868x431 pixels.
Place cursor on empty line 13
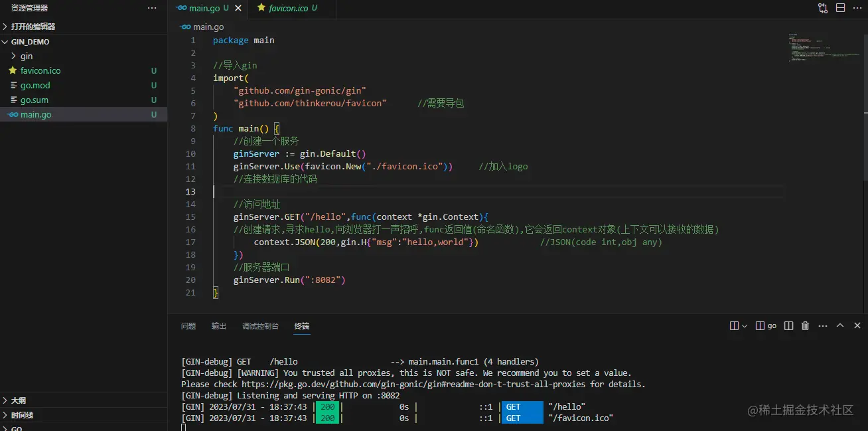pyautogui.click(x=498, y=191)
